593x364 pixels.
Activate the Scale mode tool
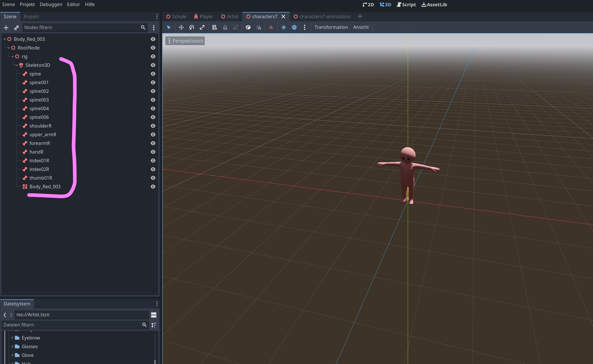click(x=202, y=27)
